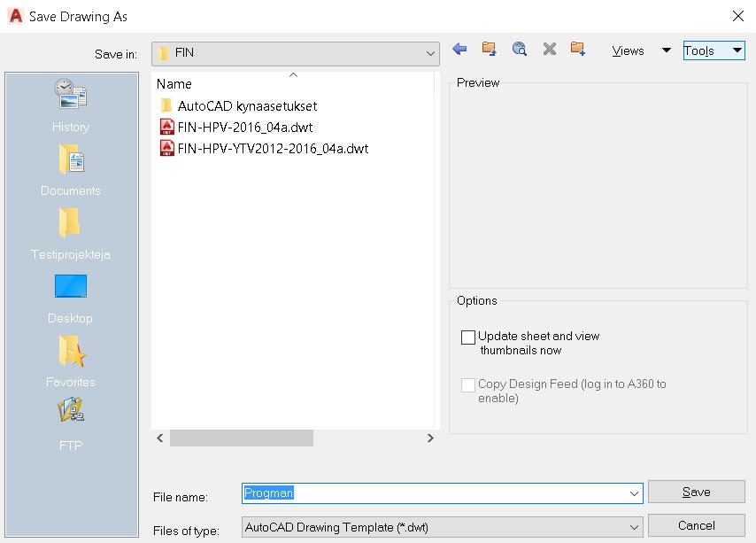The width and height of the screenshot is (756, 543).
Task: Click the Search the Web icon
Action: click(520, 49)
